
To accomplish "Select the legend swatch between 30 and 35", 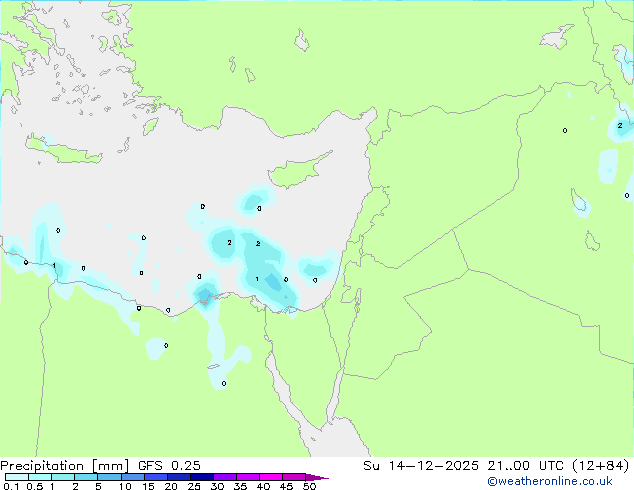I will (224, 477).
